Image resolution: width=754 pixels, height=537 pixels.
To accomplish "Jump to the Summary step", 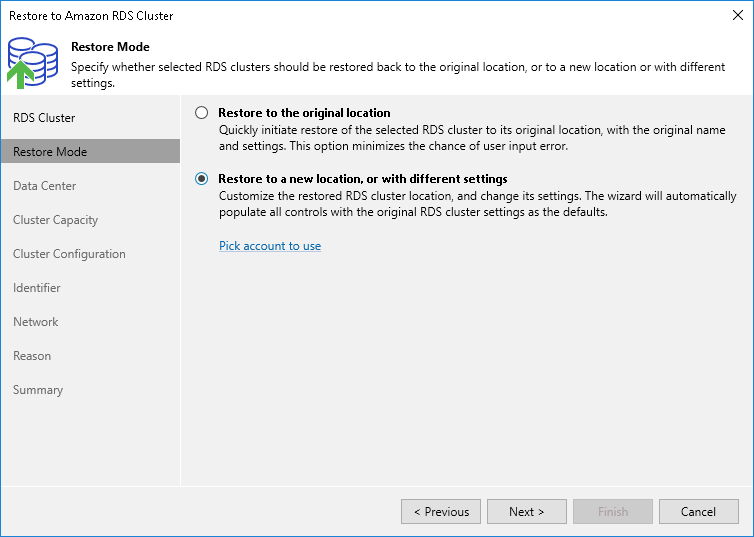I will (38, 390).
